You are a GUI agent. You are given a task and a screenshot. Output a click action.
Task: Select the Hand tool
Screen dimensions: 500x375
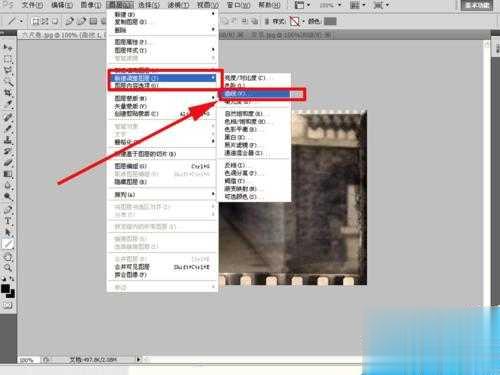point(7,257)
